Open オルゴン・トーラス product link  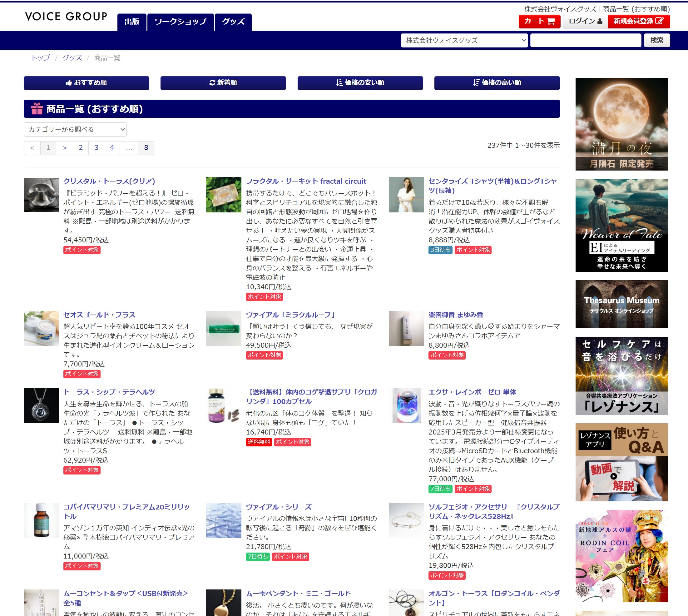click(x=494, y=598)
